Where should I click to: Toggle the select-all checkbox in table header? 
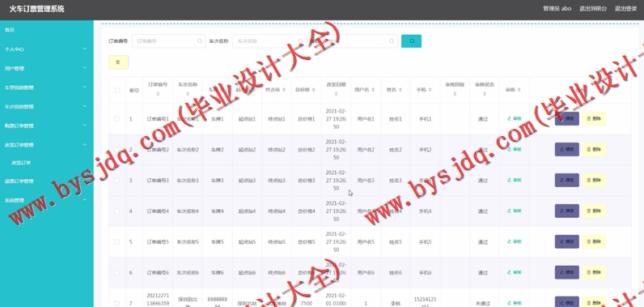(117, 90)
